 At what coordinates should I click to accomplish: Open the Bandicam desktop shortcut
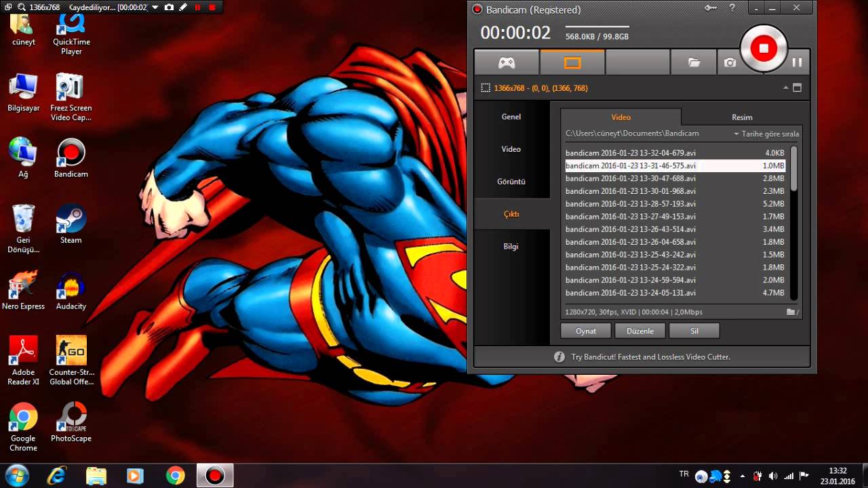click(x=71, y=159)
